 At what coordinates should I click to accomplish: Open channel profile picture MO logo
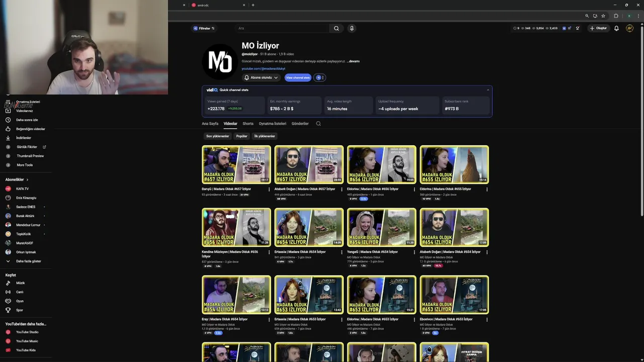coord(220,62)
